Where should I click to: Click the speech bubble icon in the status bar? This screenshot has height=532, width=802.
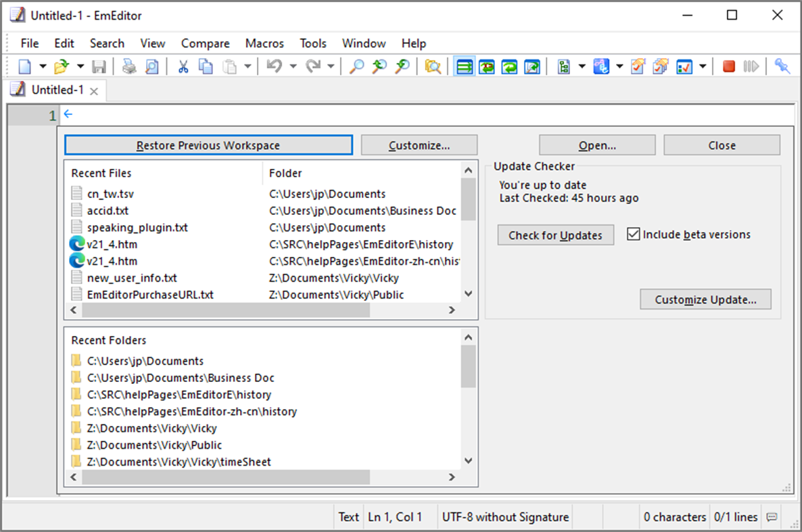[772, 516]
